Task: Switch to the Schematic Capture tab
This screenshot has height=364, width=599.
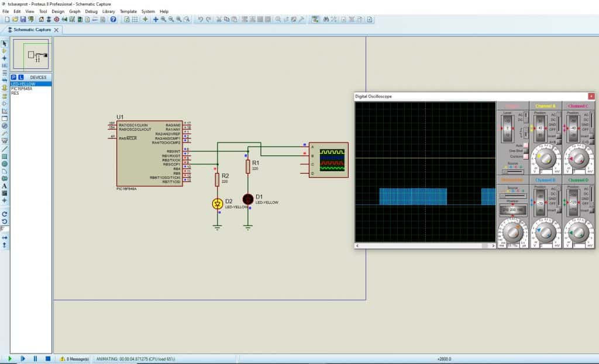Action: [x=32, y=29]
